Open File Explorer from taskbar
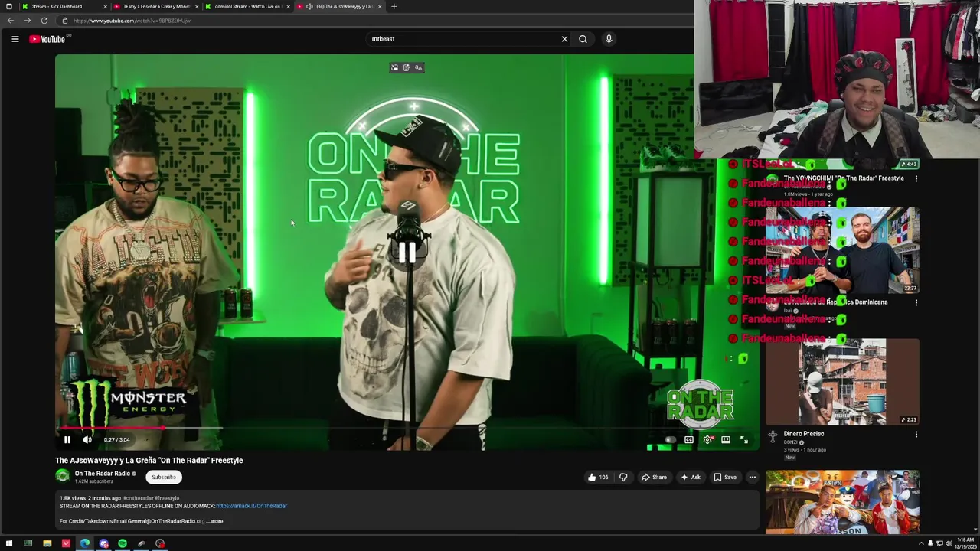Viewport: 980px width, 551px height. click(x=47, y=543)
